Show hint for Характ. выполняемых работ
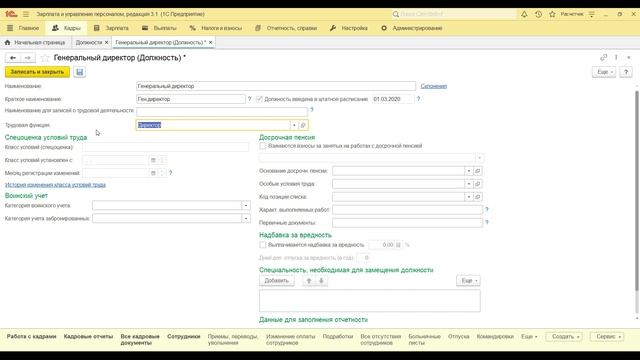Viewport: 640px width, 360px height. click(487, 209)
